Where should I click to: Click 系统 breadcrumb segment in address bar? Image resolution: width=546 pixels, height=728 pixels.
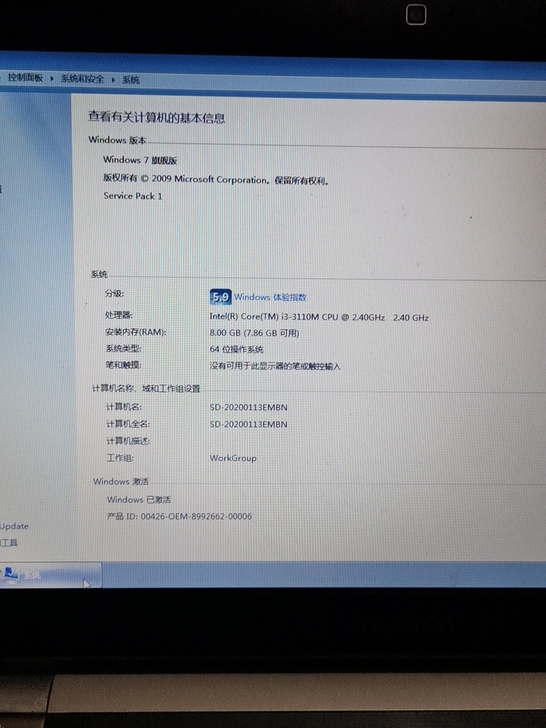(131, 80)
